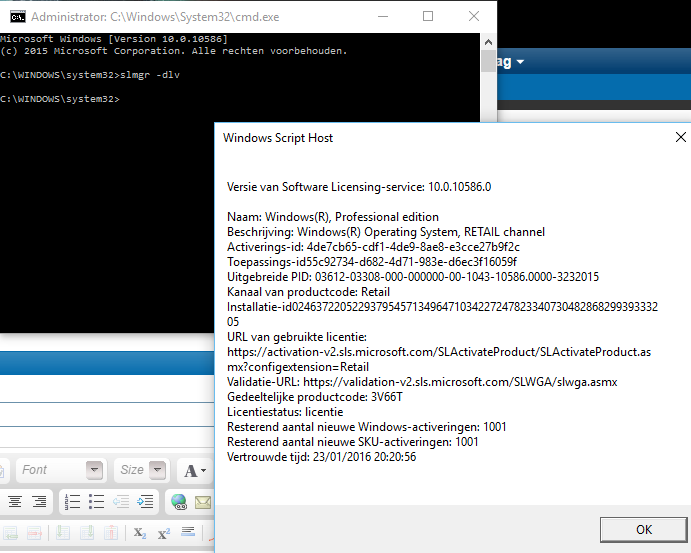Insert a bulleted list

(x=97, y=502)
